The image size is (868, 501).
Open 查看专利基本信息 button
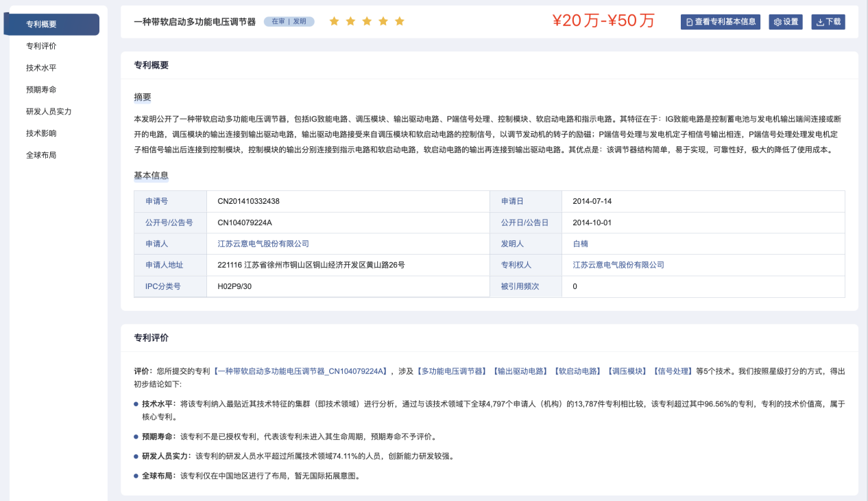click(721, 22)
